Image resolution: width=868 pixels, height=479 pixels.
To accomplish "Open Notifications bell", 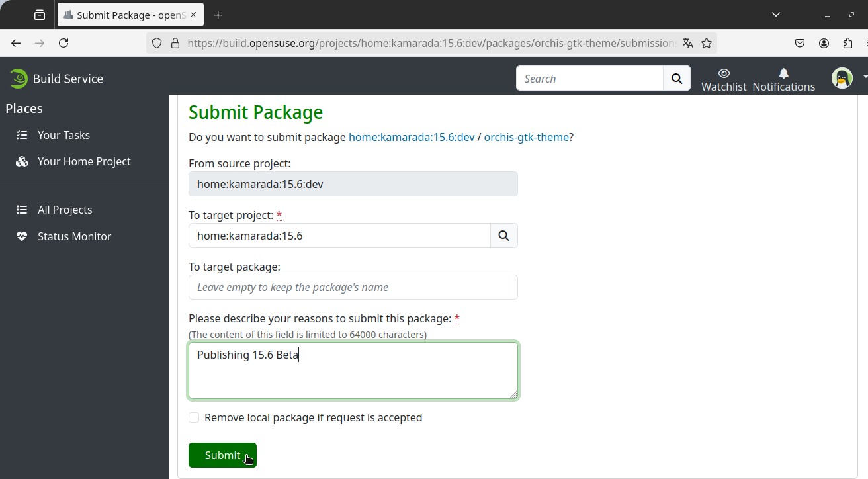I will coord(783,73).
